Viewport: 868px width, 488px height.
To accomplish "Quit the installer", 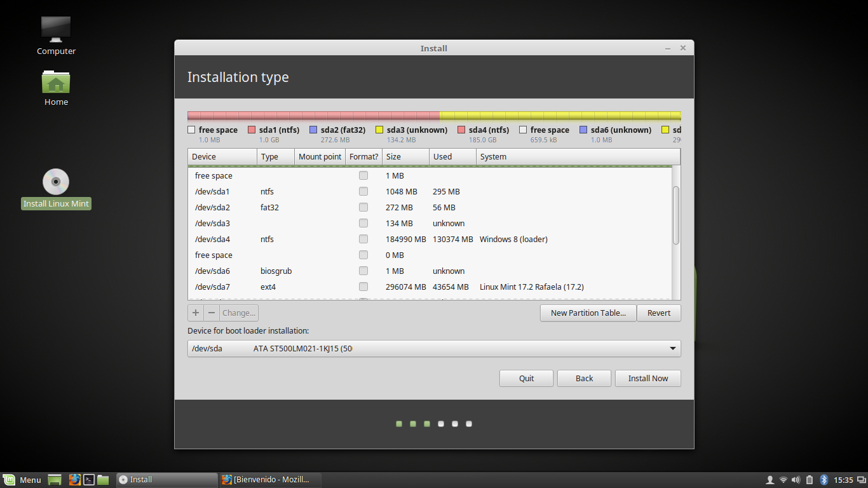I will (x=526, y=378).
